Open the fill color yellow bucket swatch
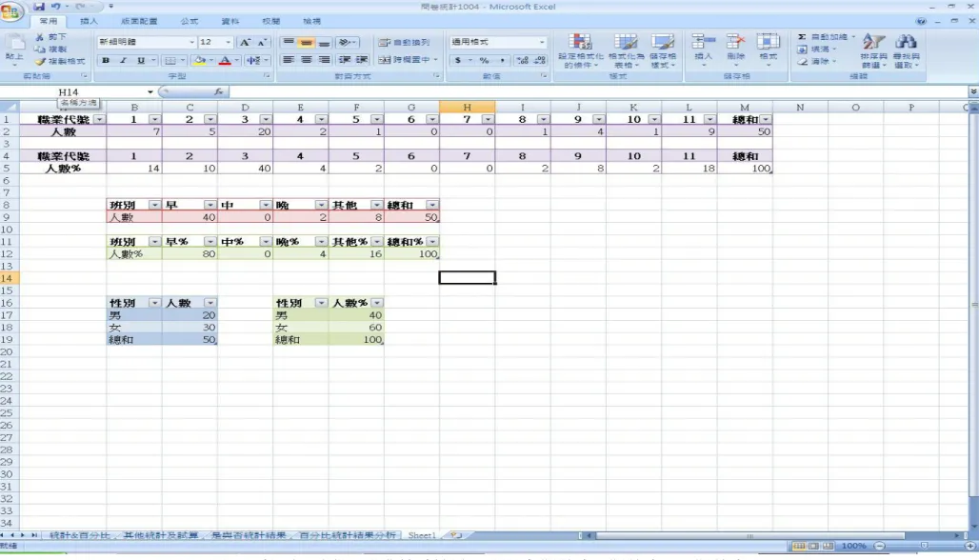Screen dimensions: 979x560 click(200, 60)
